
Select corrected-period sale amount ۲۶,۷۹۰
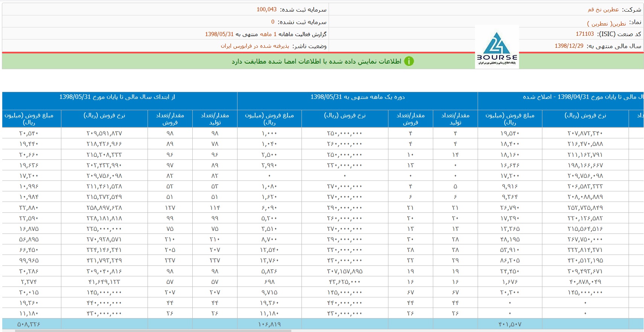[510, 208]
